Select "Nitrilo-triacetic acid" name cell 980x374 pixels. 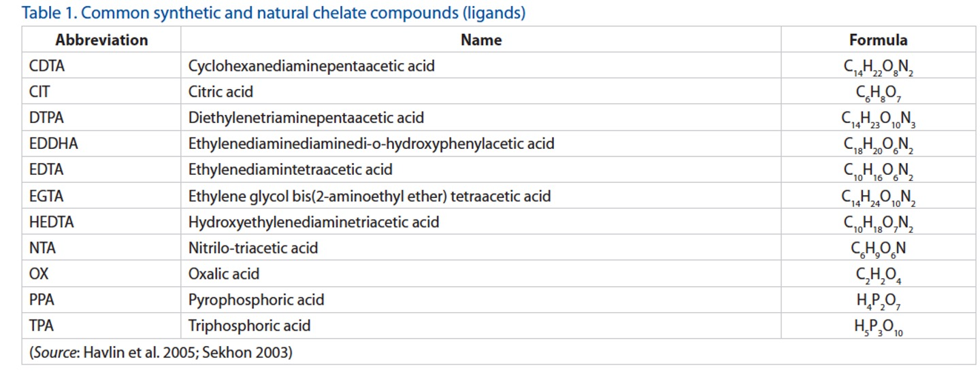coord(252,248)
